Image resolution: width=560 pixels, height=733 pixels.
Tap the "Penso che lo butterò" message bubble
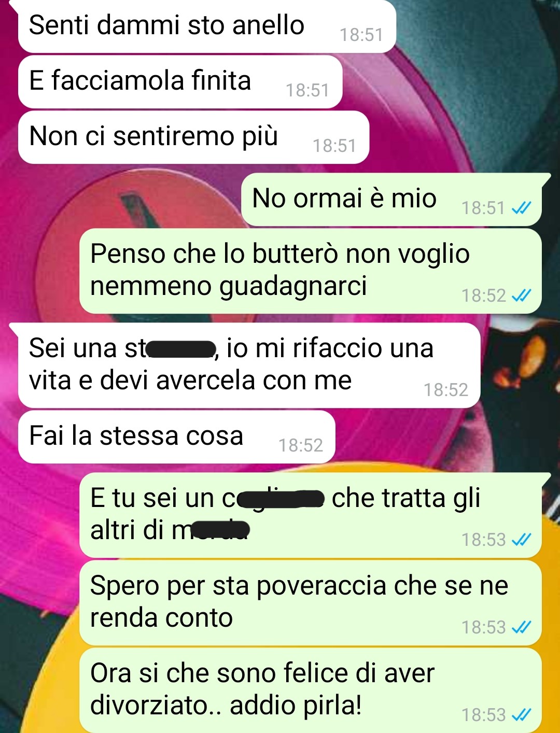click(x=311, y=271)
